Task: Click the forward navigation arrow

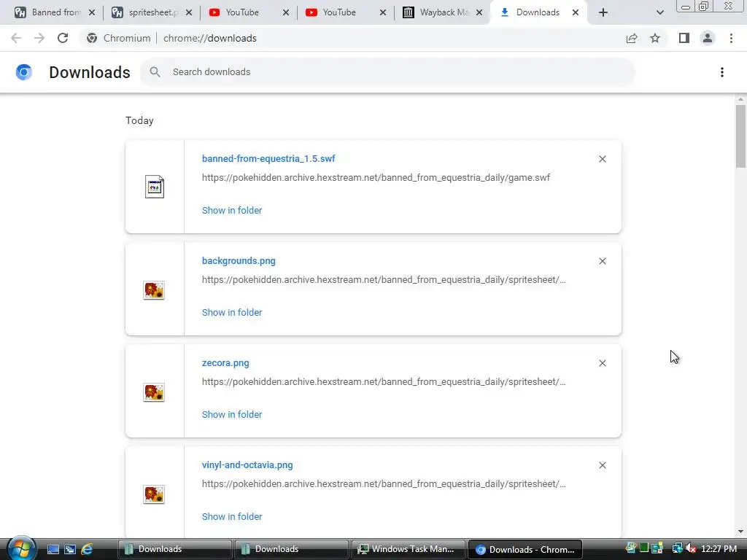Action: [39, 38]
